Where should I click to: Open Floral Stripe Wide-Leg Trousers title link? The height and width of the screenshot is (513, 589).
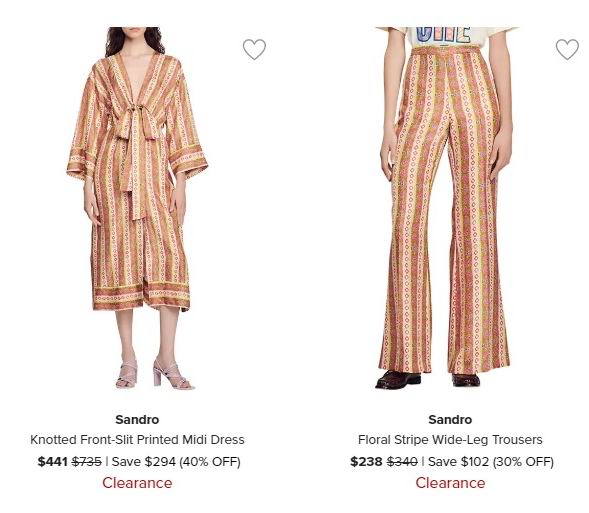[x=450, y=439]
